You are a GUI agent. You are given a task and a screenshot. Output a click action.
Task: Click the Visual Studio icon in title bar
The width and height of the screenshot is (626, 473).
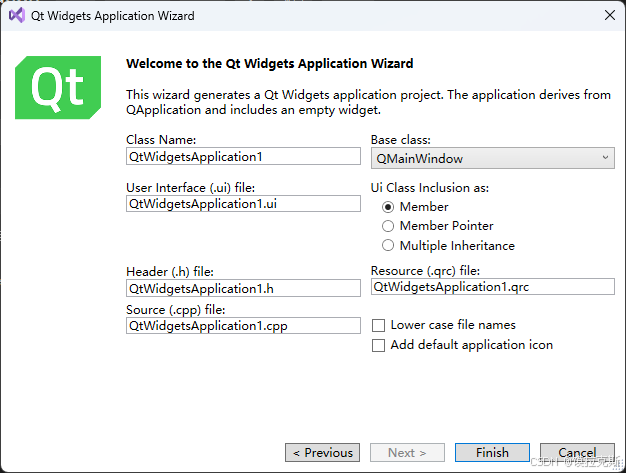coord(17,16)
